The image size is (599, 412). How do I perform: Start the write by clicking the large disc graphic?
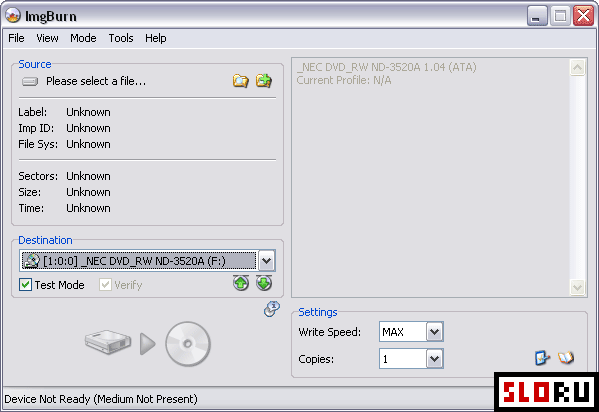(x=188, y=344)
